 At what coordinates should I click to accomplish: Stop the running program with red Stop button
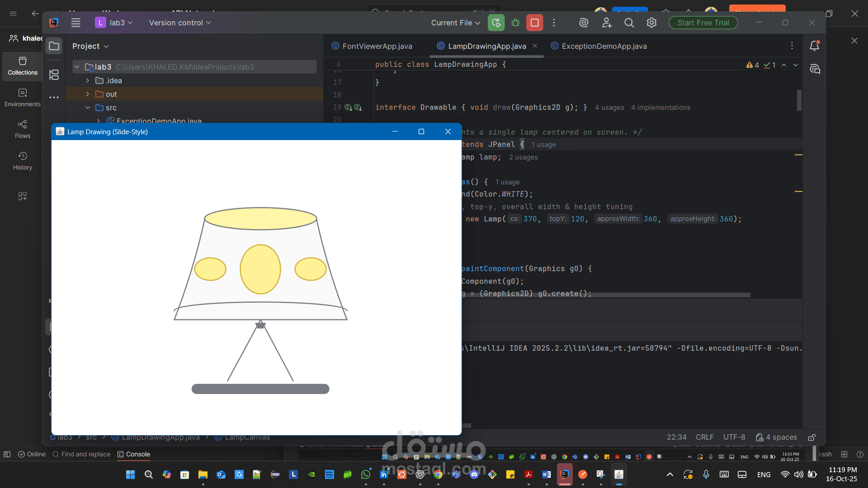(x=534, y=23)
